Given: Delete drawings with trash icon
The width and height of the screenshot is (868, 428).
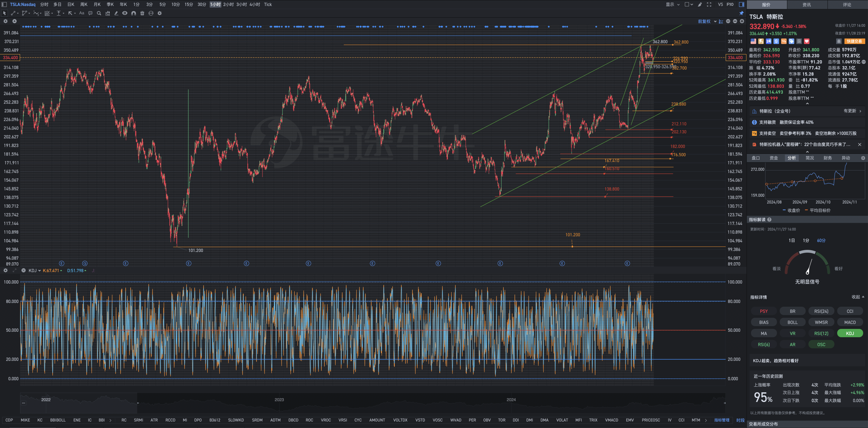Looking at the screenshot, I should click(x=142, y=13).
